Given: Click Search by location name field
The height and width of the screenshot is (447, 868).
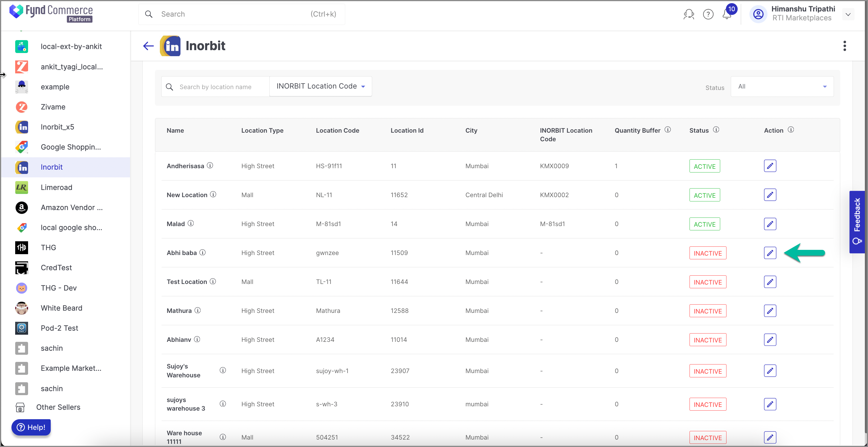Looking at the screenshot, I should [215, 87].
